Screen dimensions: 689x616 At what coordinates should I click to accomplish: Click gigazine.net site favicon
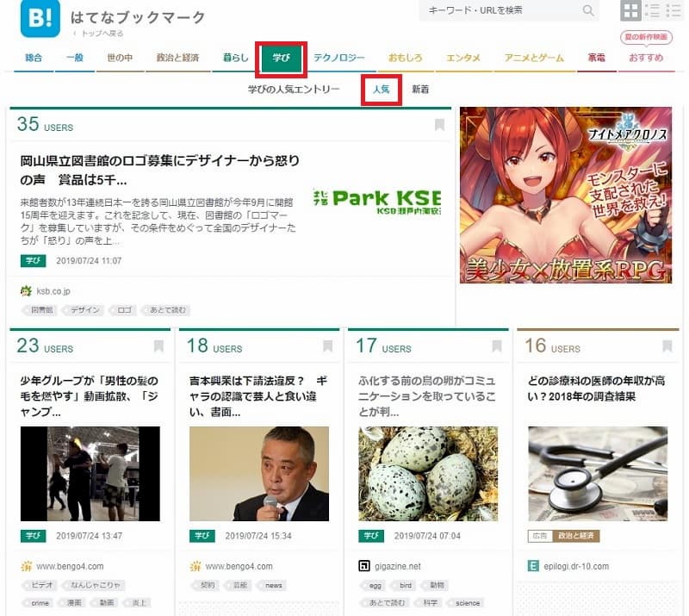364,566
